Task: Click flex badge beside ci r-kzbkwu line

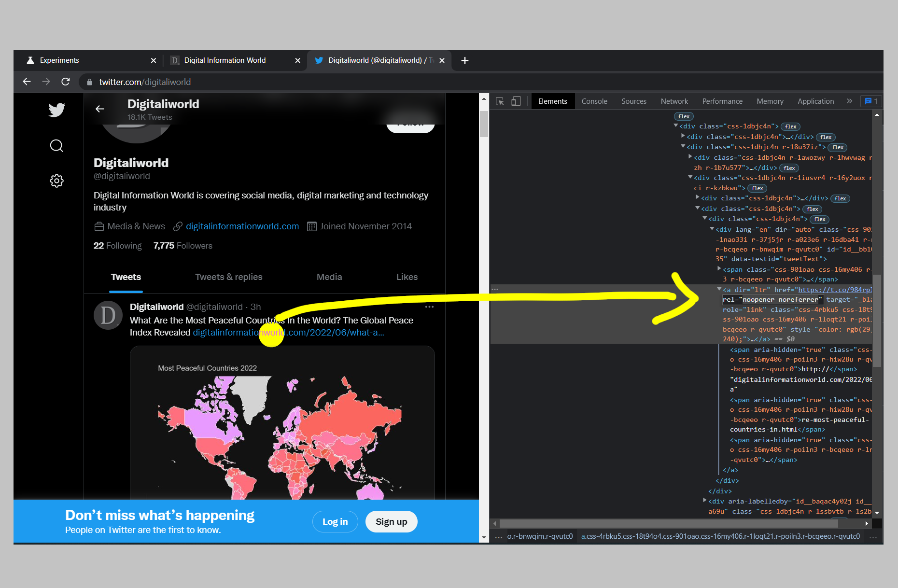Action: [x=758, y=188]
